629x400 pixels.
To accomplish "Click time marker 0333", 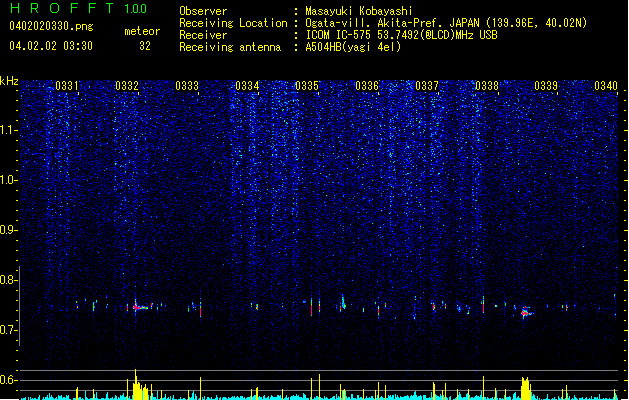I will click(187, 86).
